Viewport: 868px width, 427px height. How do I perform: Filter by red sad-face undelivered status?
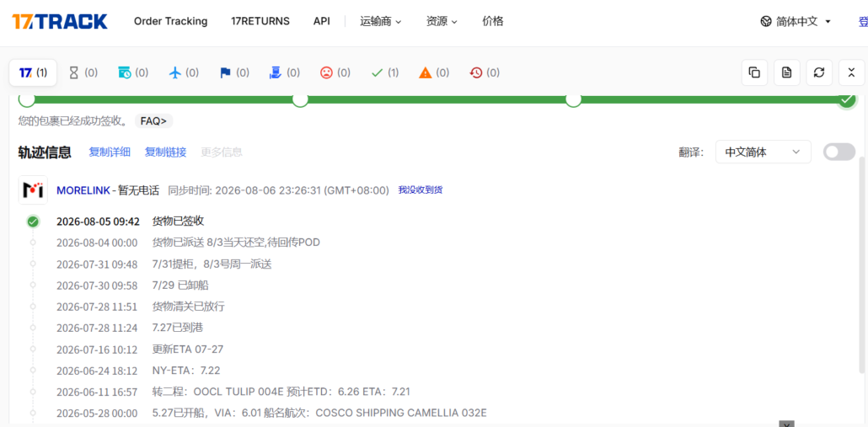coord(335,72)
